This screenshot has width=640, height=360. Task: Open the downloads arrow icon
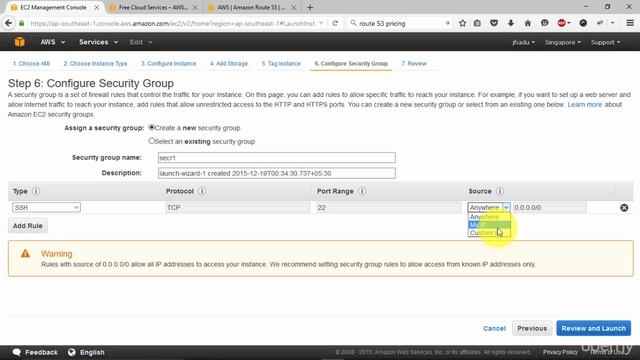pyautogui.click(x=511, y=23)
